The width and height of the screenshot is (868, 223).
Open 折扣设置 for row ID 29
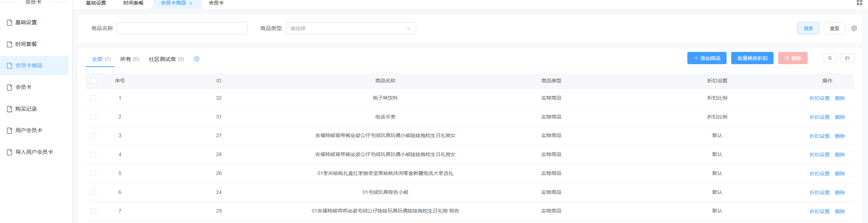pos(820,211)
